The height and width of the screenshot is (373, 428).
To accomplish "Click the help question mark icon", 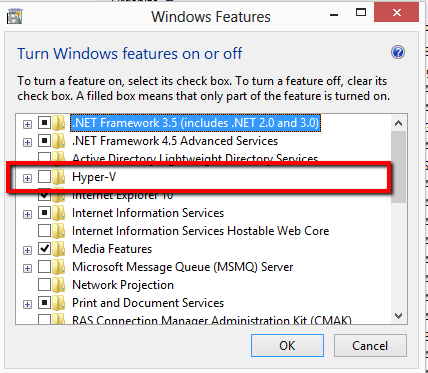I will (398, 52).
